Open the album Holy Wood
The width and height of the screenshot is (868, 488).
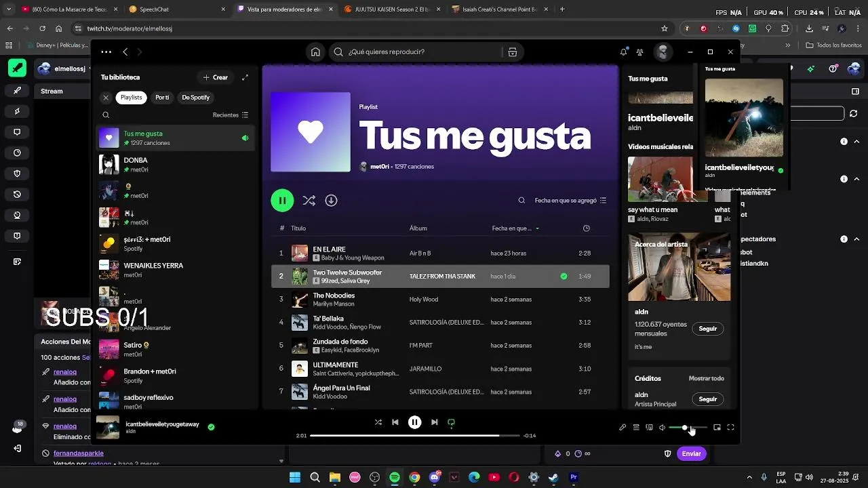(424, 300)
